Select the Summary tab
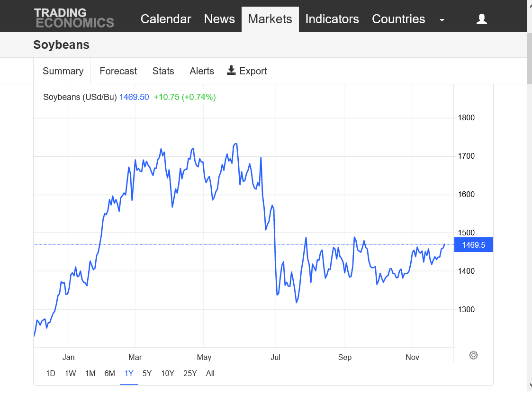Screen dimensions: 532x395 [63, 71]
